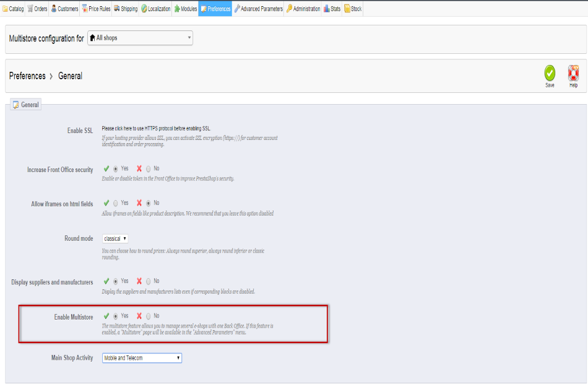
Task: Select No for Increase Front Office security
Action: click(149, 168)
